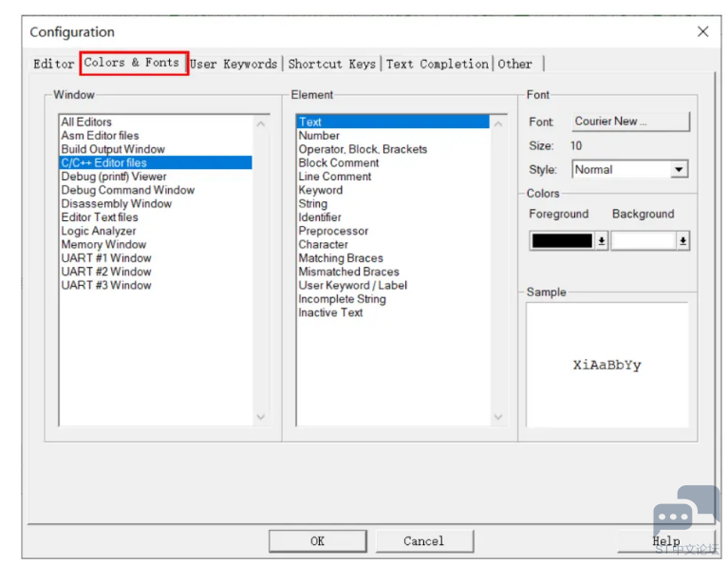
Task: Select Mismatched Braces element
Action: (x=393, y=272)
